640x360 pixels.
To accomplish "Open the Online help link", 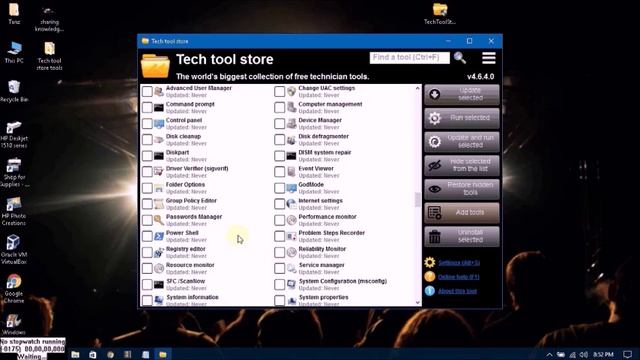I will click(x=458, y=277).
